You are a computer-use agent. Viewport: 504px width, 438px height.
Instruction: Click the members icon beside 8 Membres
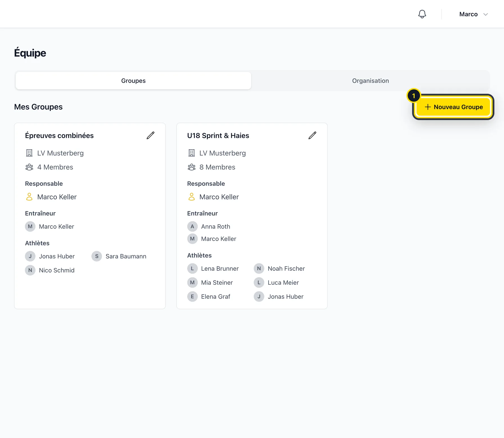(192, 167)
